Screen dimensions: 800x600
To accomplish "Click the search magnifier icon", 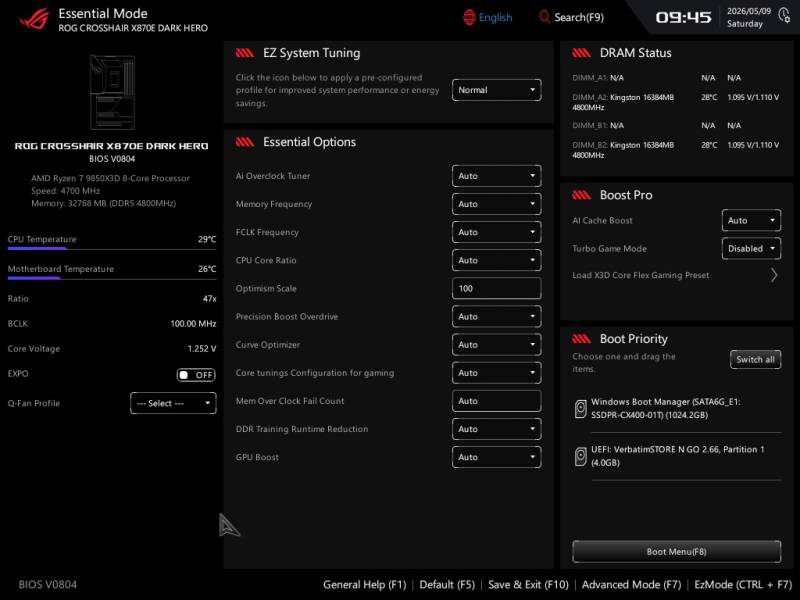I will pos(544,17).
